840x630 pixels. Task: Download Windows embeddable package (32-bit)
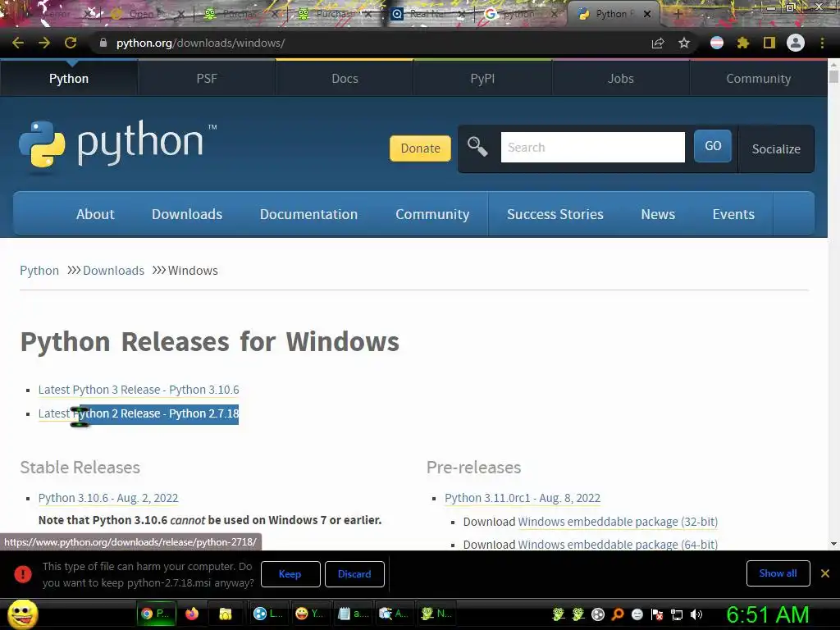618,522
